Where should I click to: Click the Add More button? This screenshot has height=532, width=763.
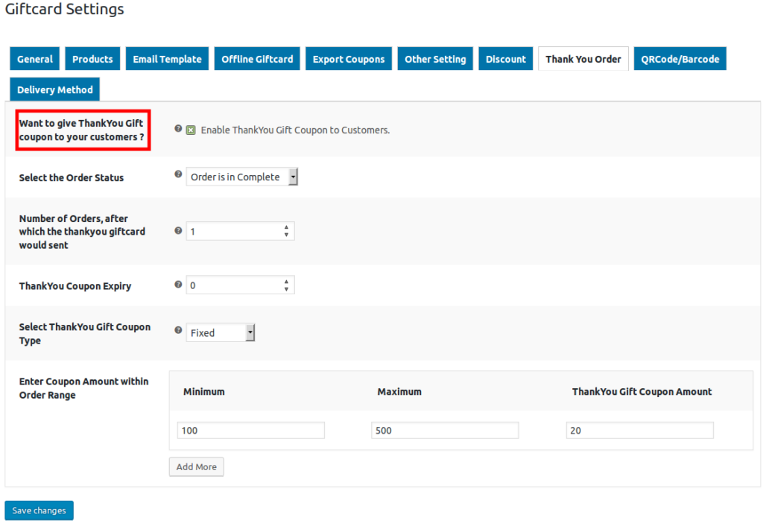pyautogui.click(x=196, y=466)
